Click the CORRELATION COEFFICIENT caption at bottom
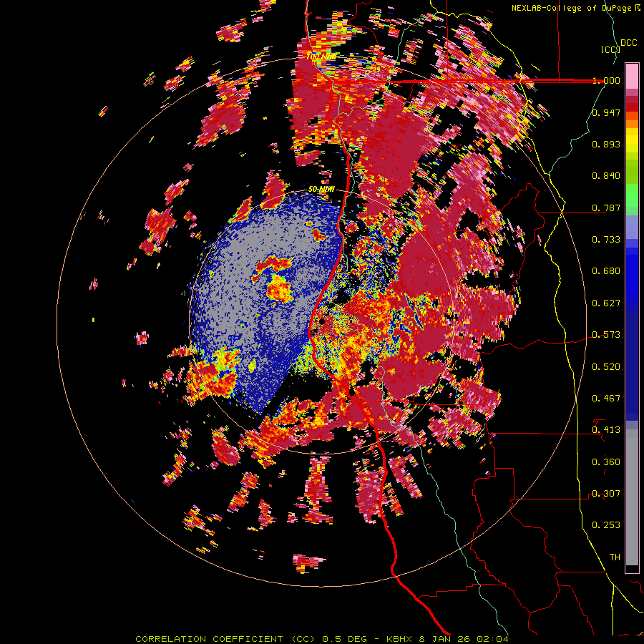Image resolution: width=644 pixels, height=644 pixels. pos(322,639)
